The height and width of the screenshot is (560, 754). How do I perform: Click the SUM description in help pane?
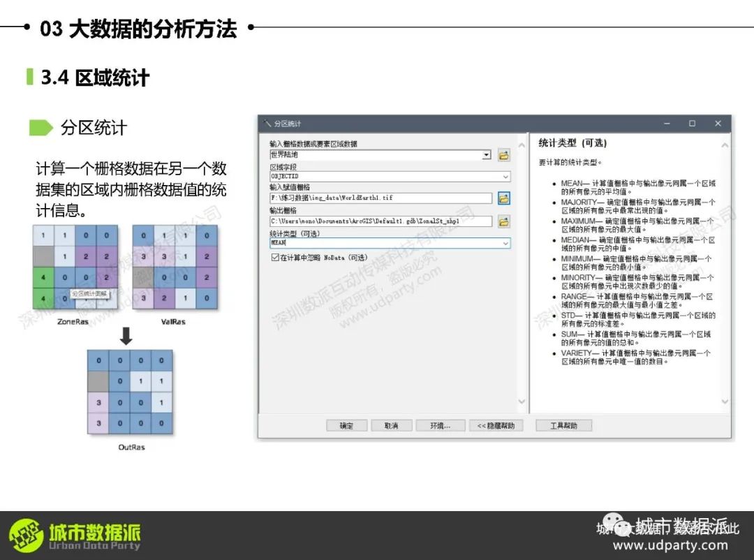(x=636, y=338)
